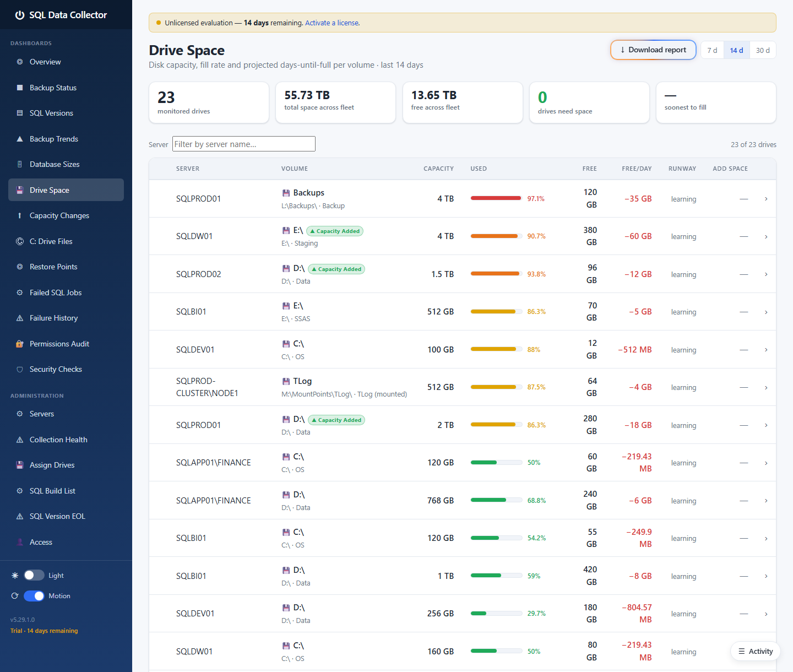
Task: Click the Capacity column header
Action: pyautogui.click(x=438, y=169)
